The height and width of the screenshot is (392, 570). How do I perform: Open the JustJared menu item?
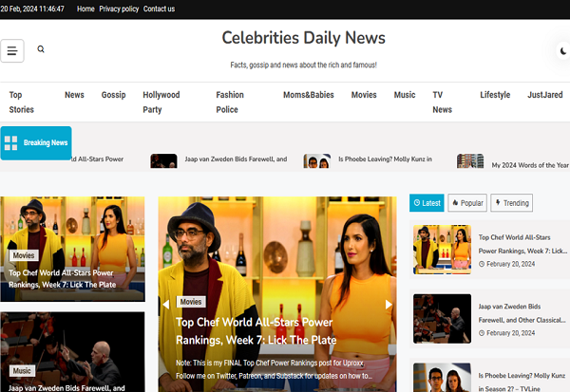545,95
